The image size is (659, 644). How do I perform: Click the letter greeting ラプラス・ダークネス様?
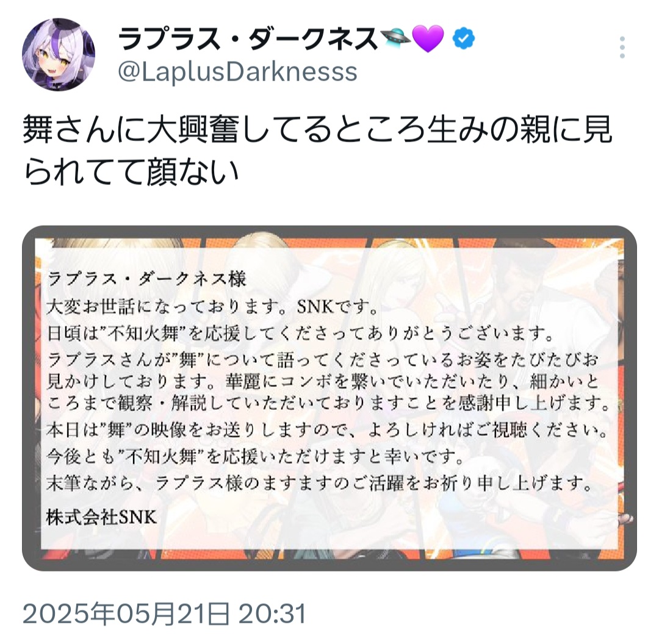point(146,279)
